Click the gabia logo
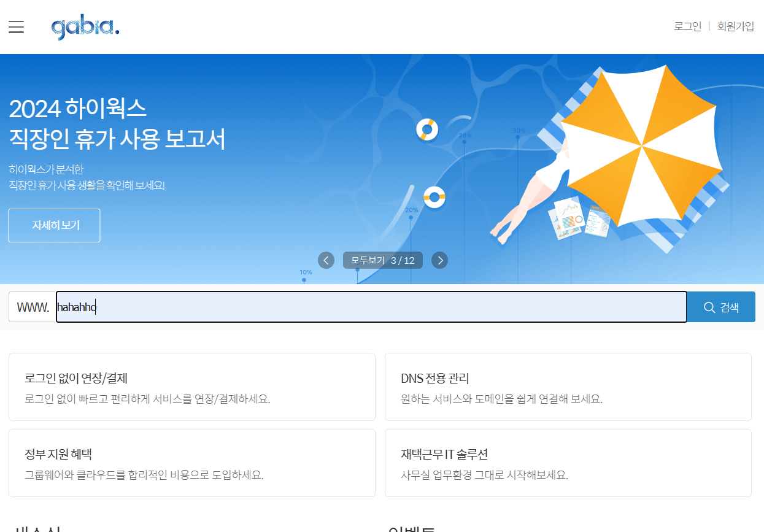Screen dimensions: 764x532 tap(85, 28)
